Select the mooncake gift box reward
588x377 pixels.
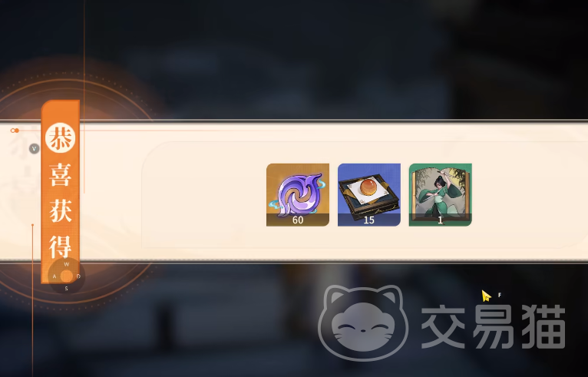coord(369,195)
